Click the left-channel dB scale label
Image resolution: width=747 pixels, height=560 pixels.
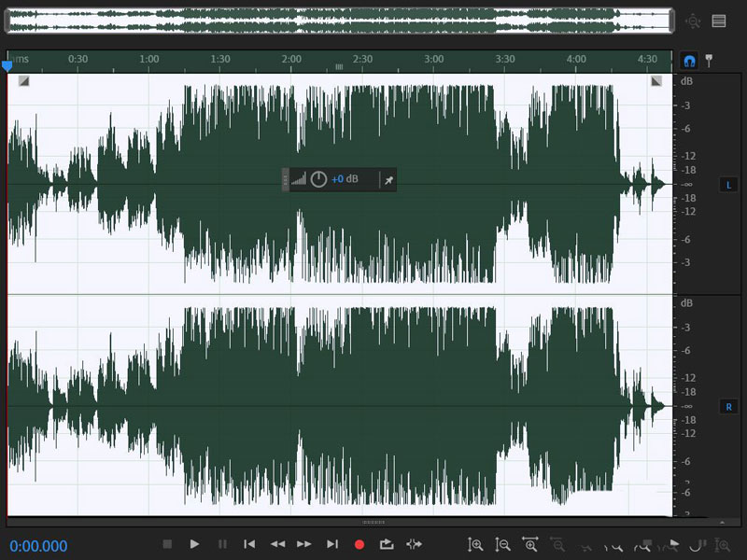(686, 81)
